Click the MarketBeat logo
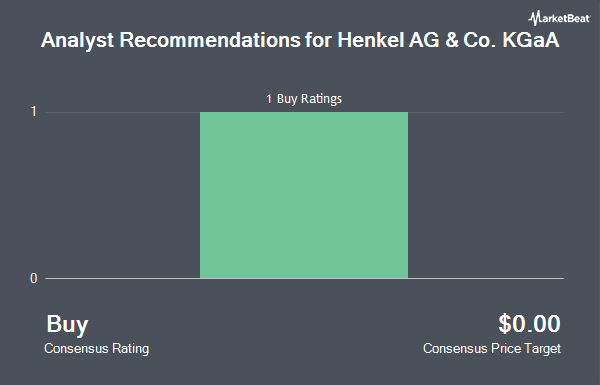Image resolution: width=600 pixels, height=385 pixels. coord(559,18)
